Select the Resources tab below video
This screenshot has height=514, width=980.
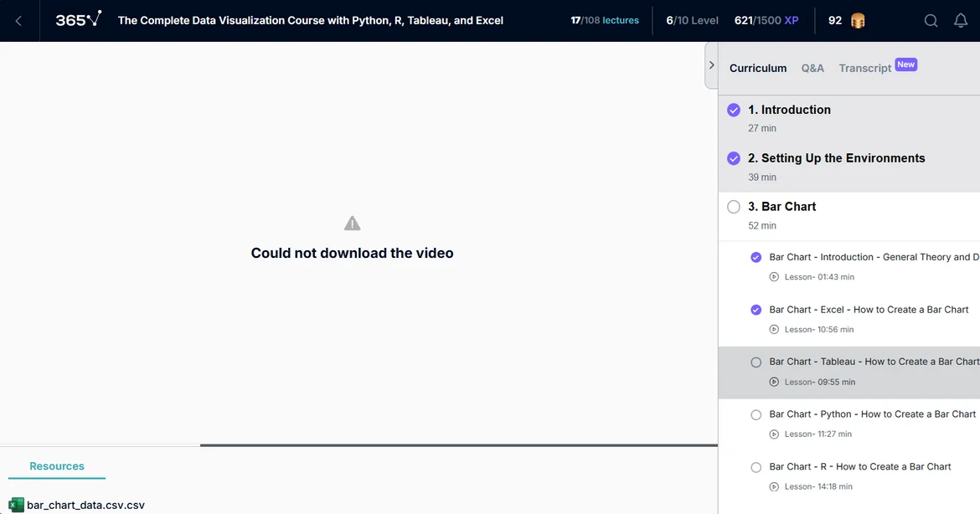tap(57, 466)
